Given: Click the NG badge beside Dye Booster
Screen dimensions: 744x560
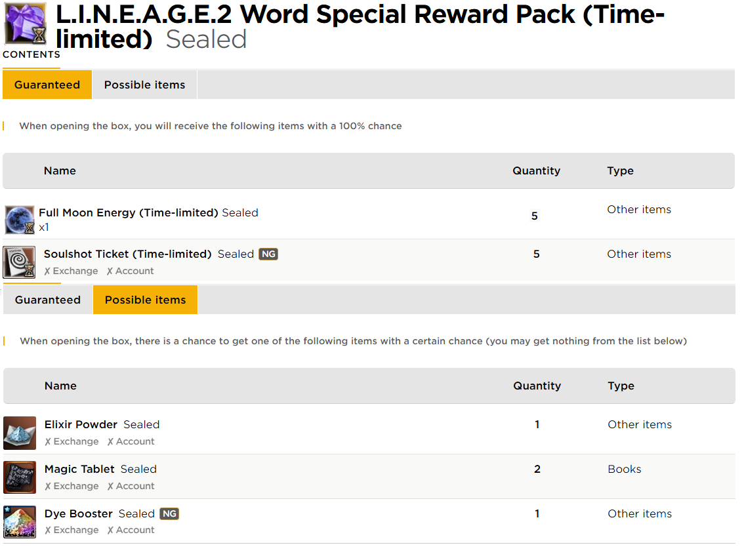Looking at the screenshot, I should click(169, 513).
